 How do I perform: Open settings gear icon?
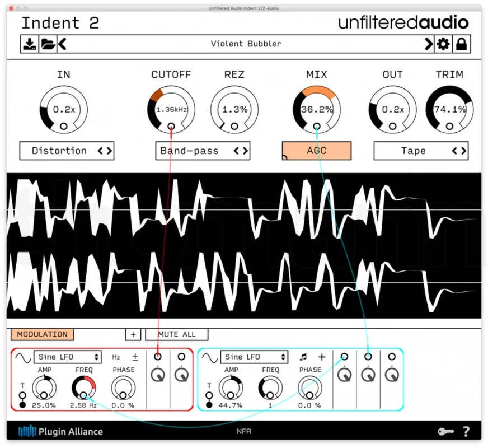(x=443, y=44)
